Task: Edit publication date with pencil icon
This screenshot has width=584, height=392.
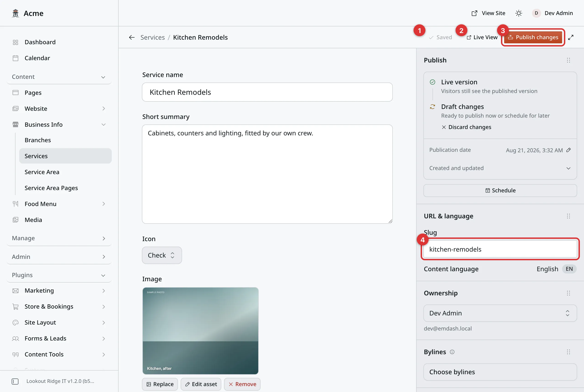Action: (568, 150)
